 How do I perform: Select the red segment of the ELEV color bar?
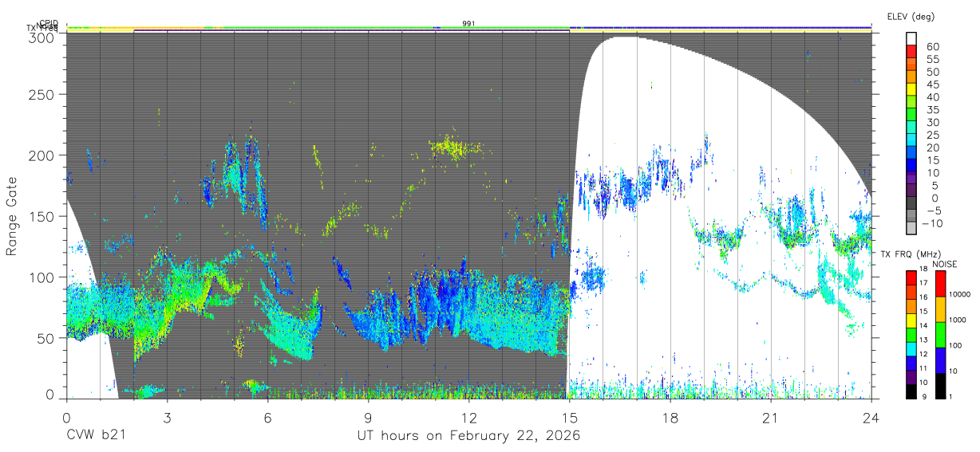(911, 51)
